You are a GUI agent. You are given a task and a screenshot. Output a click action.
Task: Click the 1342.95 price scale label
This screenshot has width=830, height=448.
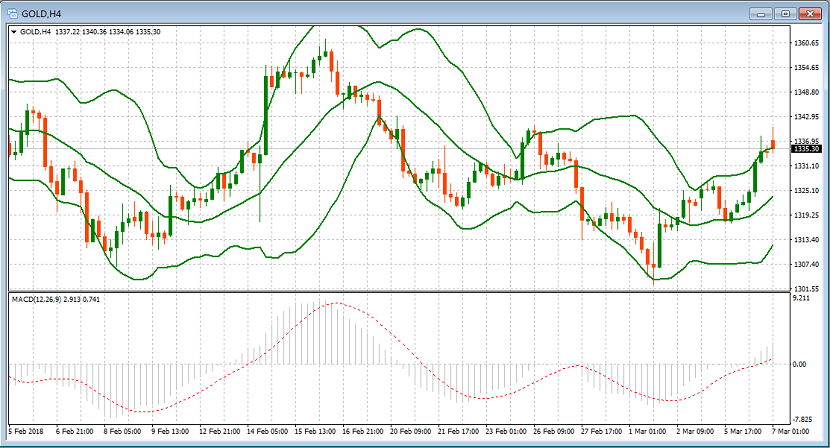tap(807, 117)
